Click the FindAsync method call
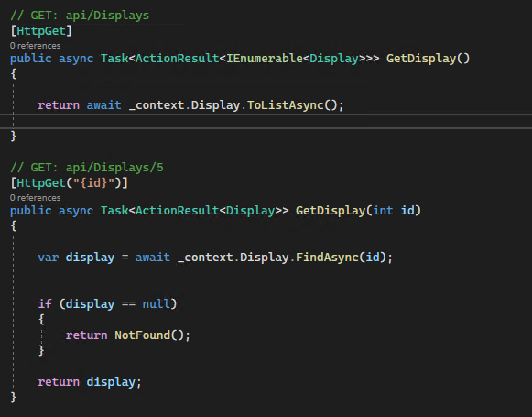This screenshot has width=532, height=417. (x=327, y=258)
